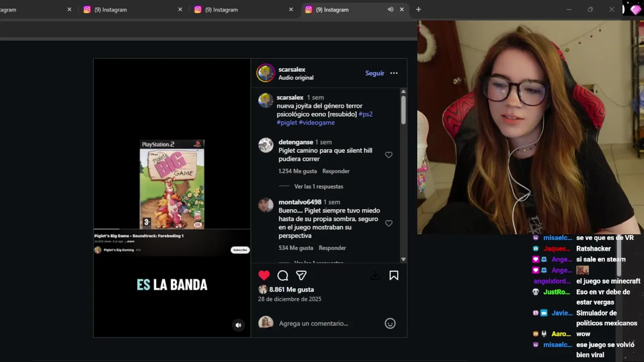Image resolution: width=644 pixels, height=362 pixels.
Task: Open the emoji picker in comment box
Action: click(390, 324)
